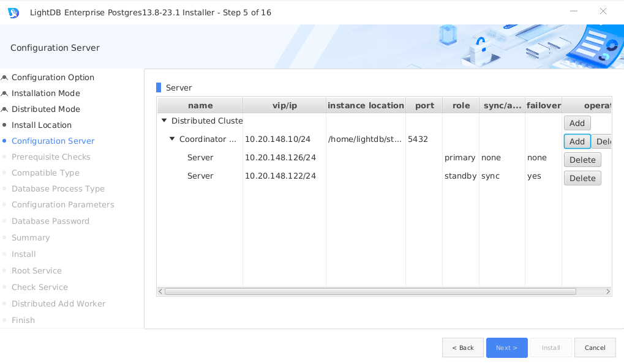Go to the next installer step
The width and height of the screenshot is (624, 364).
pyautogui.click(x=506, y=347)
